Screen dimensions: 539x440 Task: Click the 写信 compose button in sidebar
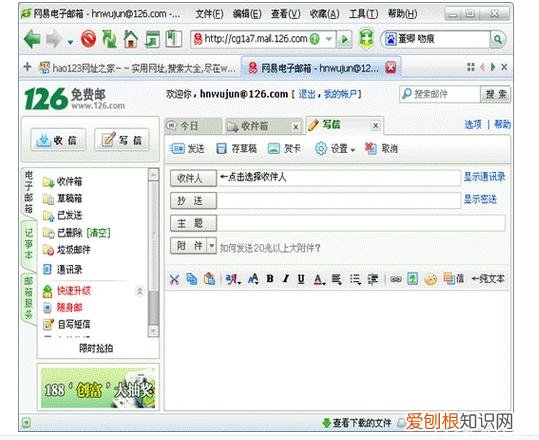(122, 140)
